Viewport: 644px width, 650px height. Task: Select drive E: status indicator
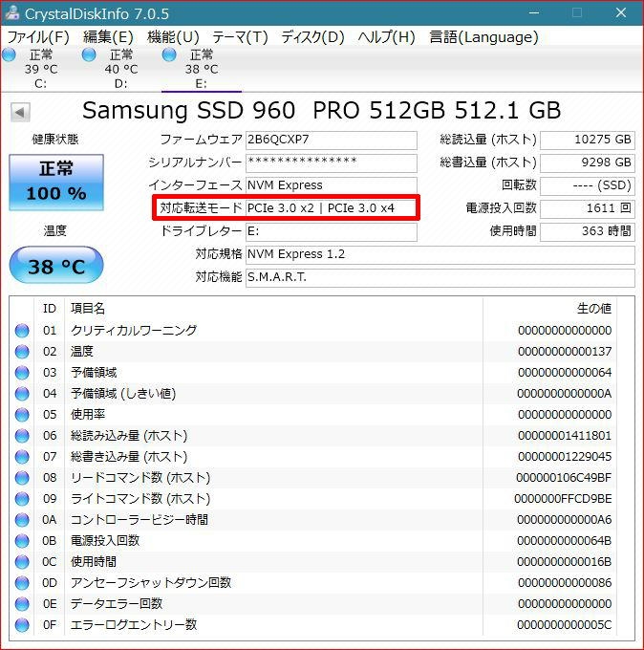[x=169, y=54]
